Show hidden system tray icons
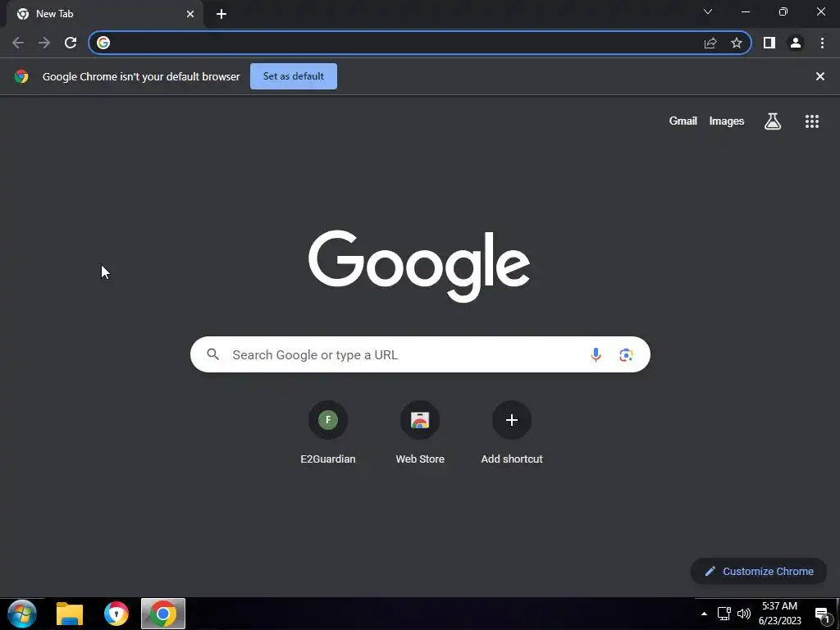The image size is (840, 630). tap(704, 614)
